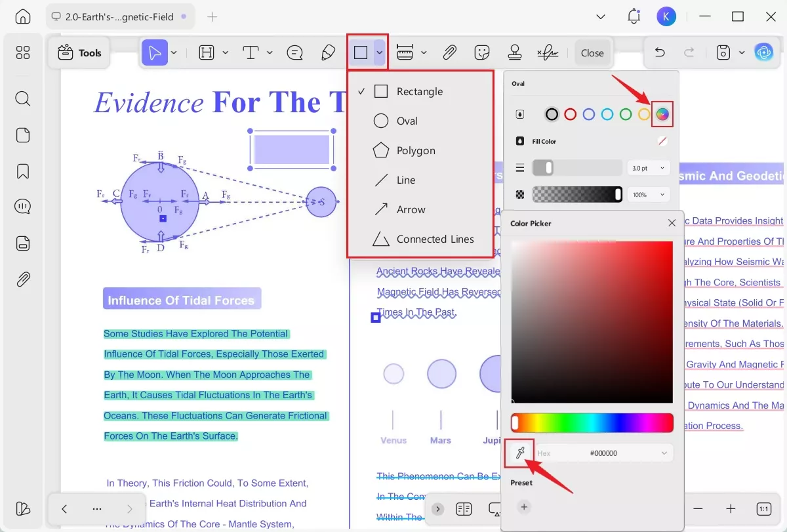Open the comment note tool
The image size is (787, 532).
tap(295, 53)
